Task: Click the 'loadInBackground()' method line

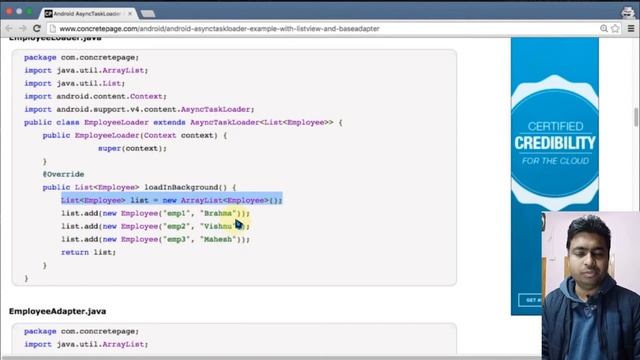Action: 139,187
